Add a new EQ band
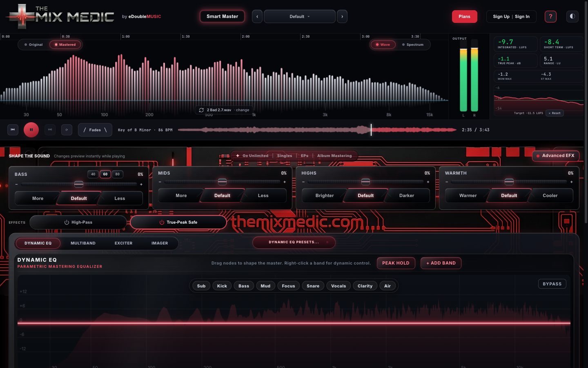Image resolution: width=588 pixels, height=368 pixels. [441, 263]
